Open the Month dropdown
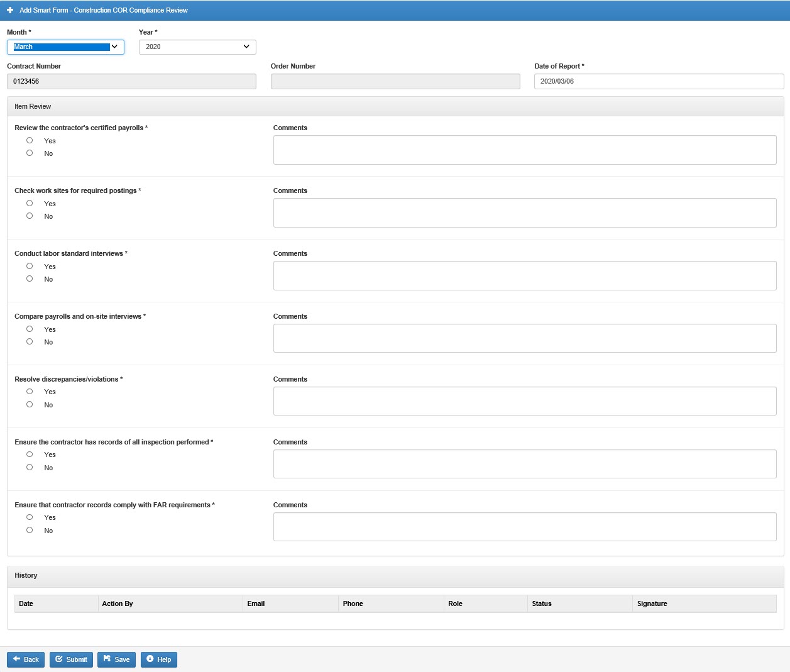Screen dimensions: 790x672 point(65,47)
